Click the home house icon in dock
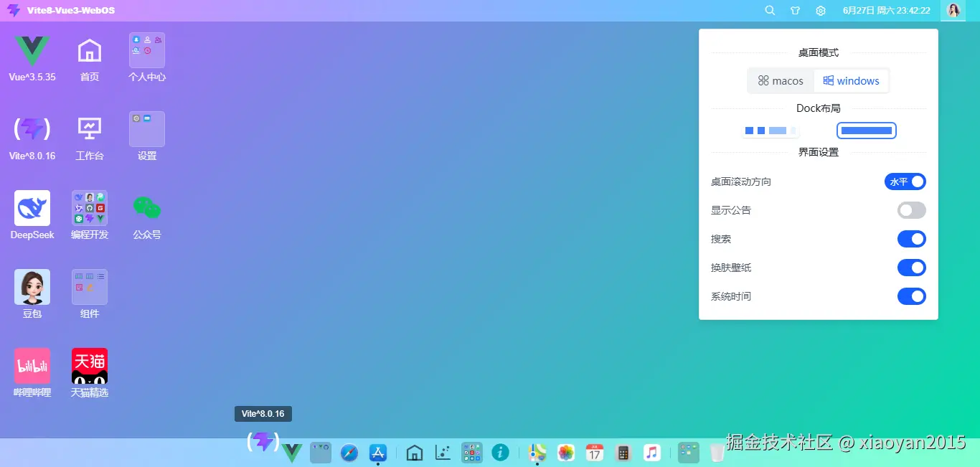 pos(415,453)
